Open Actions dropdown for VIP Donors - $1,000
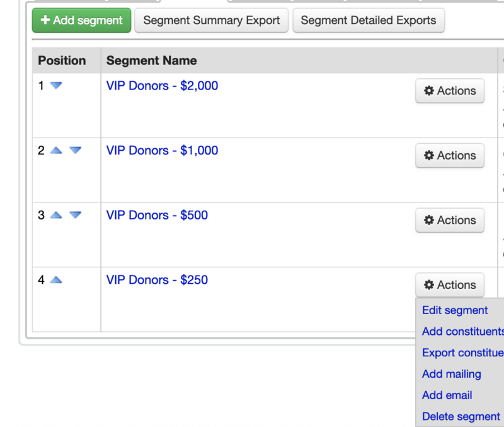The width and height of the screenshot is (504, 427). tap(449, 155)
